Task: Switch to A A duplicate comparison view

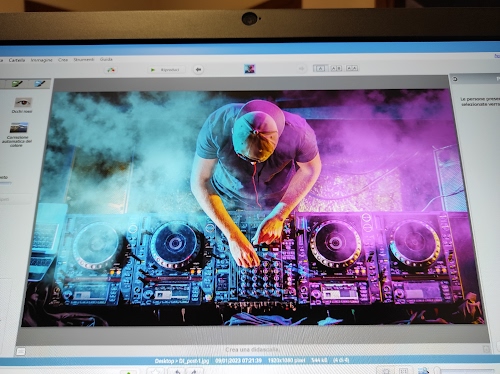Action: (x=352, y=68)
